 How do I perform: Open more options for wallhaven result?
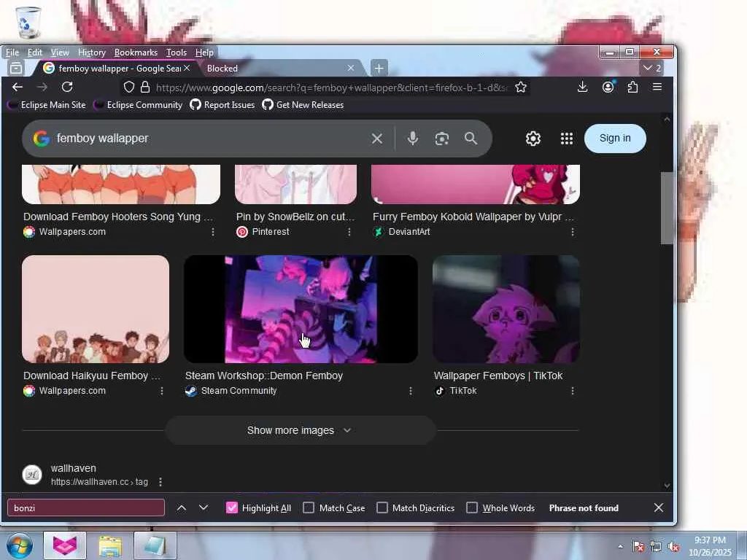(x=160, y=482)
